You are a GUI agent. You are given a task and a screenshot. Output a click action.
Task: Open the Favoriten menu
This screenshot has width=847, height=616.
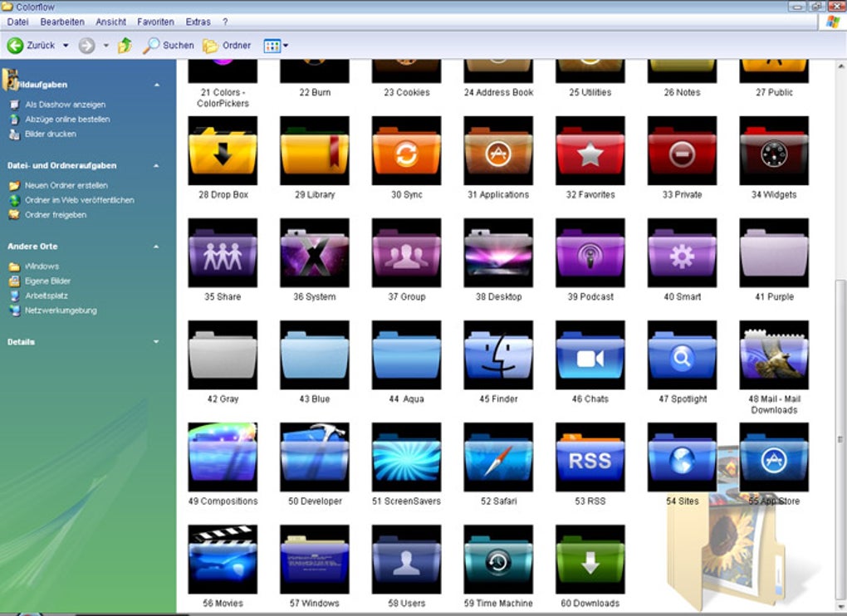[x=155, y=22]
